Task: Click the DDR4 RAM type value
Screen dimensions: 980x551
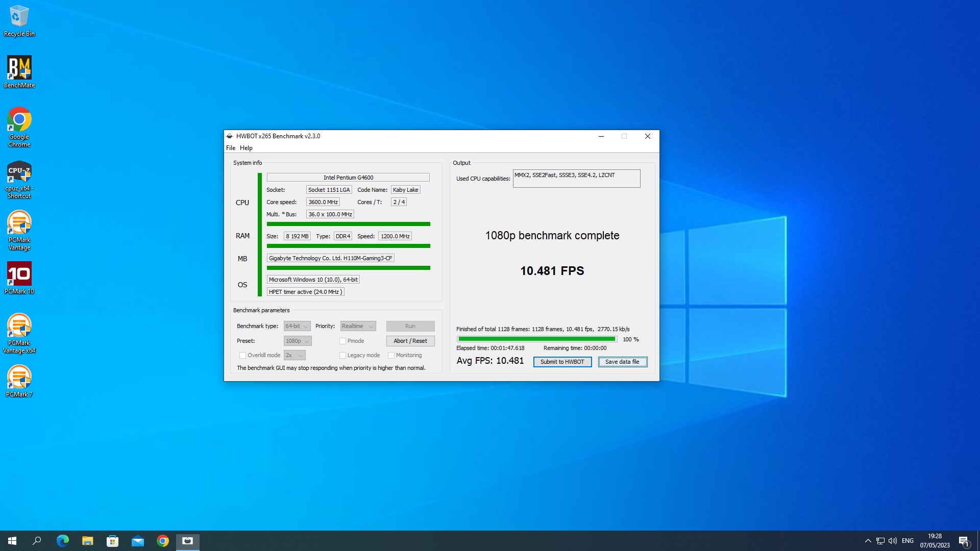Action: coord(343,236)
